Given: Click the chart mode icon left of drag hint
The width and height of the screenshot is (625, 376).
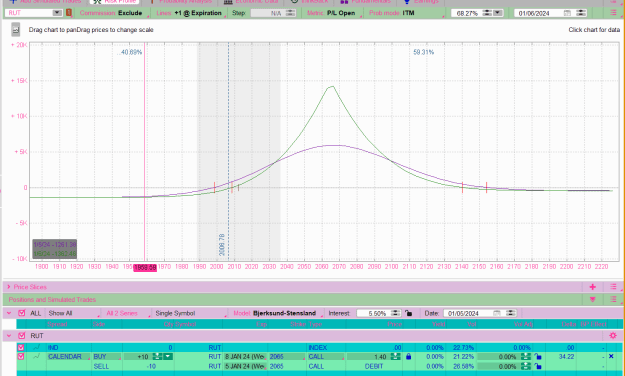Looking at the screenshot, I should pyautogui.click(x=16, y=30).
